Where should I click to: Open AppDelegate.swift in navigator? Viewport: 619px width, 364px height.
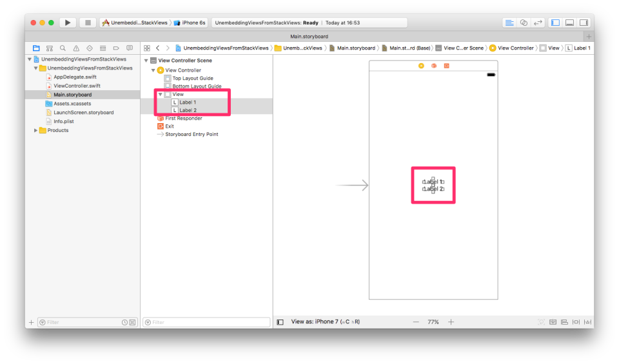pyautogui.click(x=75, y=77)
